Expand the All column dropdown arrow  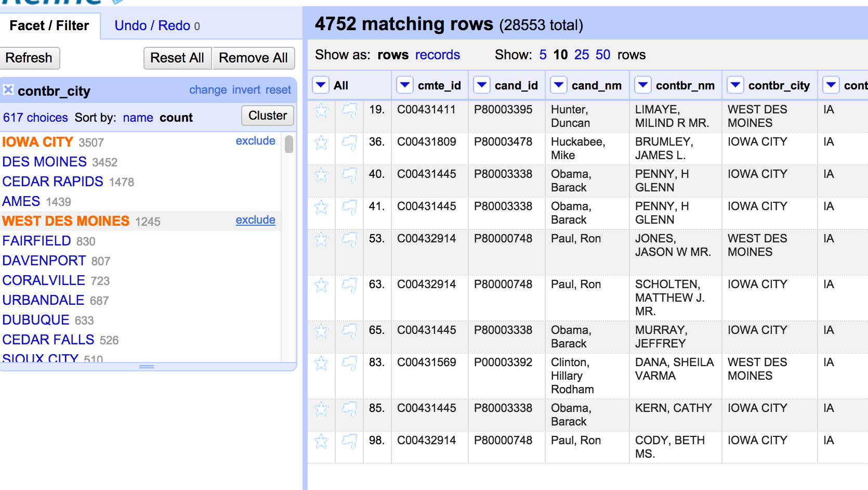click(x=320, y=85)
